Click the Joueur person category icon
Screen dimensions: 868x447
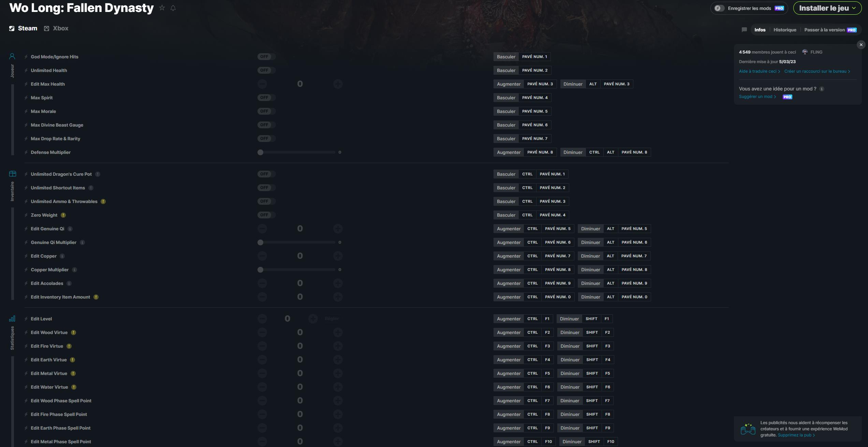pos(12,56)
